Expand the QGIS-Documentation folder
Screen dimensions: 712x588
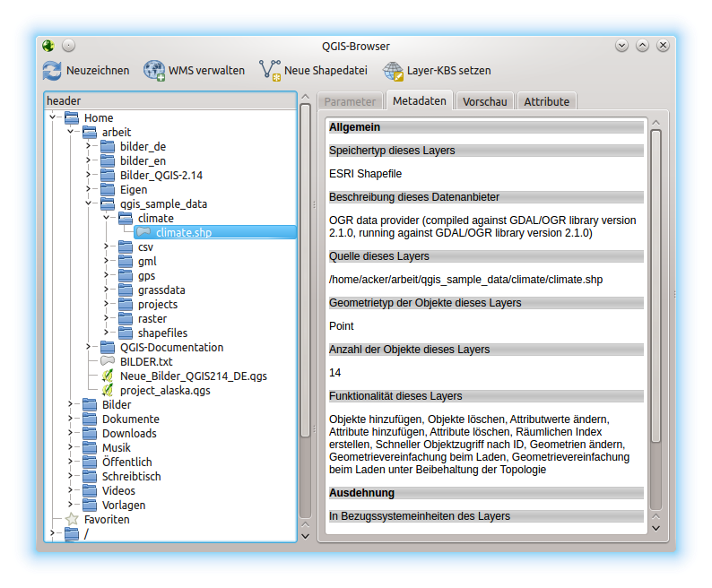click(89, 348)
